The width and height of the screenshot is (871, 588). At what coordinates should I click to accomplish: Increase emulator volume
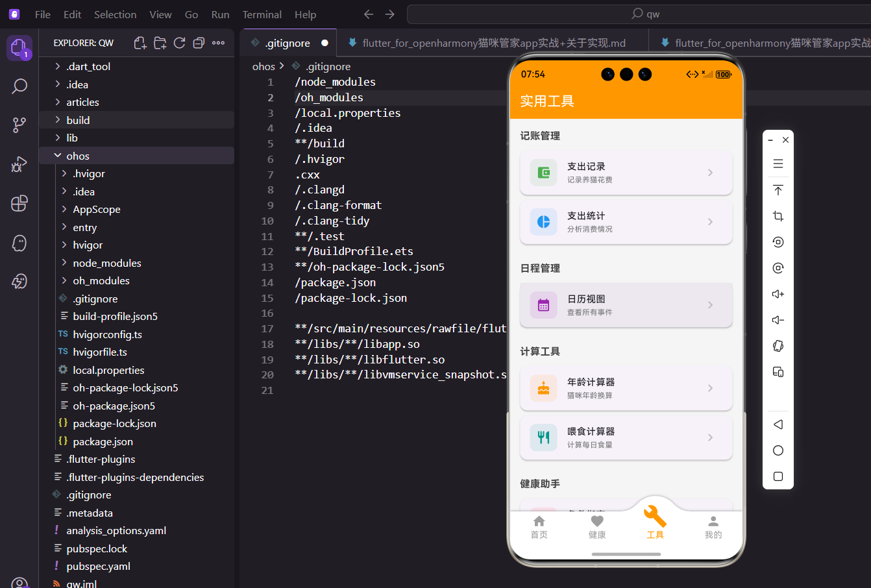pyautogui.click(x=778, y=294)
